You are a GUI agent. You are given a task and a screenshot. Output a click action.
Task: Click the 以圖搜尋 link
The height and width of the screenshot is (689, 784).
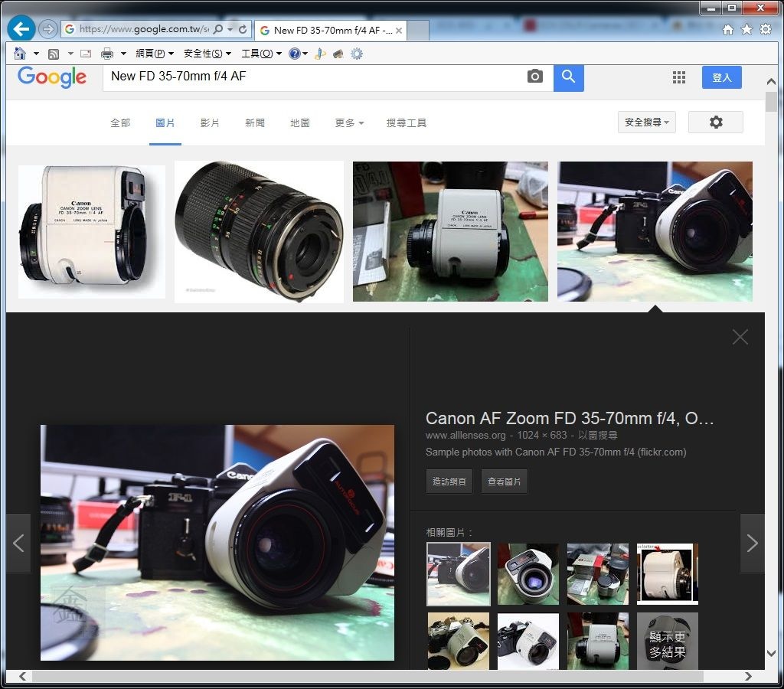pyautogui.click(x=597, y=436)
